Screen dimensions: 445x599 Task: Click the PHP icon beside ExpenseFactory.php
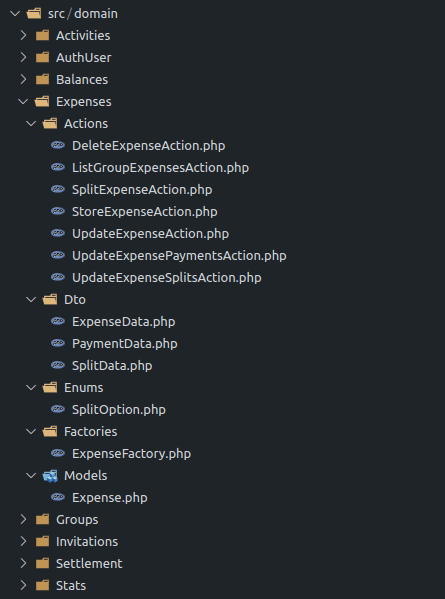click(x=58, y=453)
